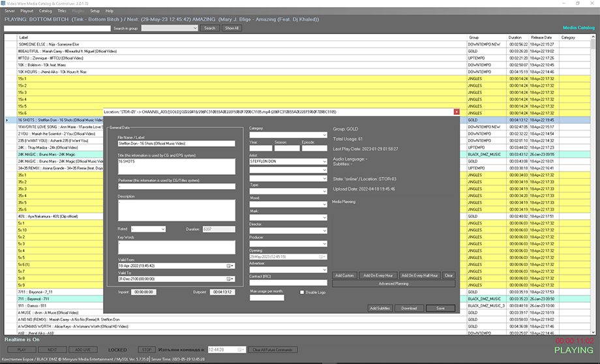Click Add On Every Half Hour button

[419, 275]
